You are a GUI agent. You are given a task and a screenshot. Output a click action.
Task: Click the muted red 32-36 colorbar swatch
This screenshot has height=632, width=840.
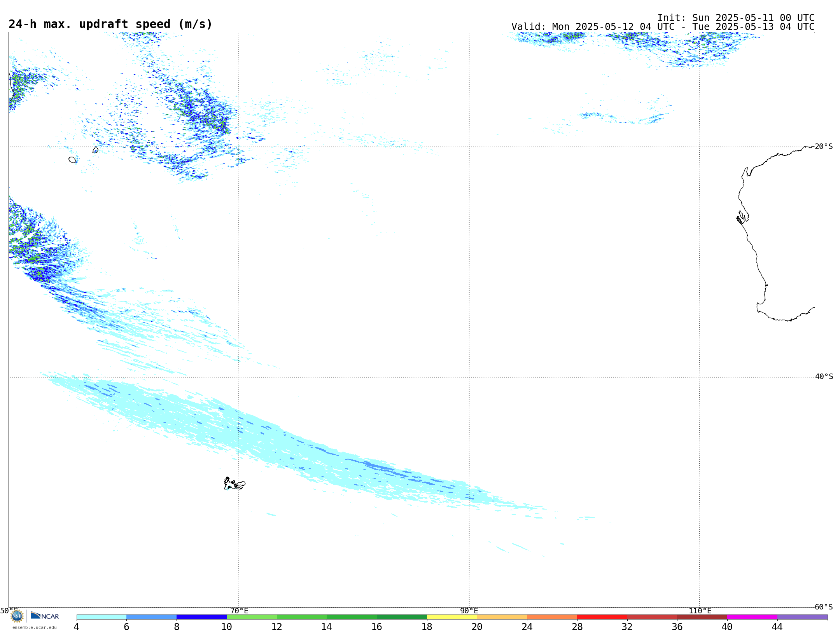[652, 617]
